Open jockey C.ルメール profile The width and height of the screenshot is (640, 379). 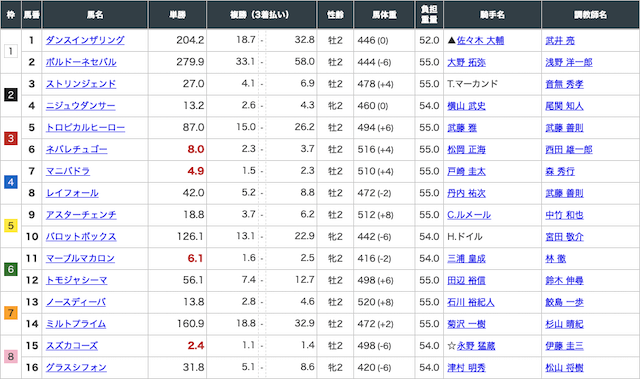click(469, 215)
